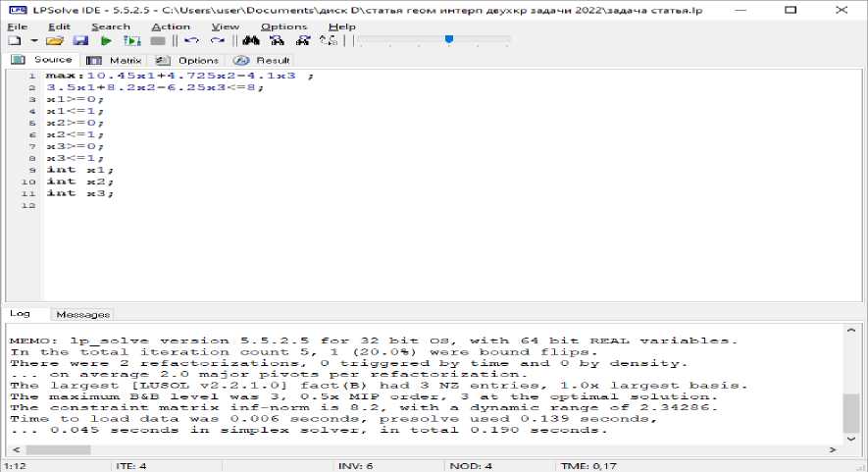The height and width of the screenshot is (472, 868).
Task: Click the Find Next binoculars icon
Action: coord(277,40)
